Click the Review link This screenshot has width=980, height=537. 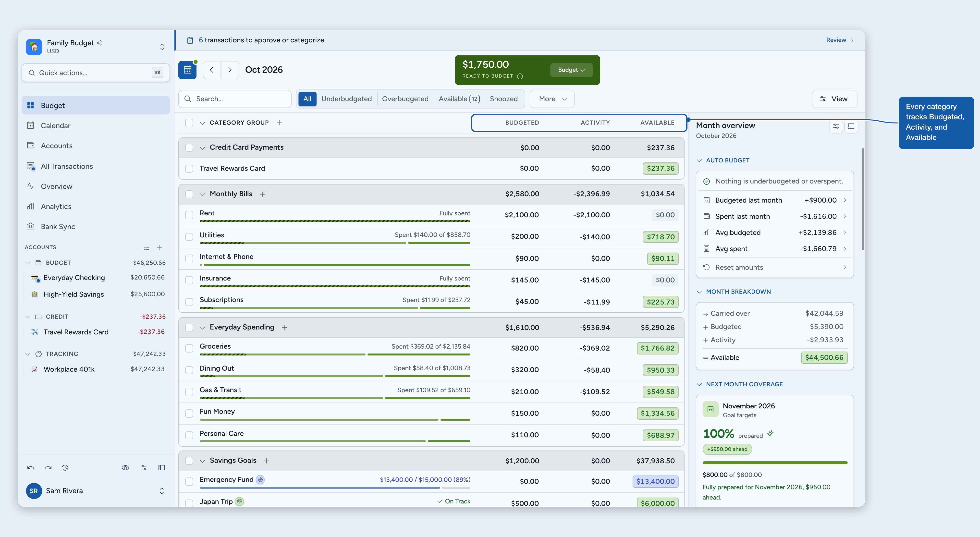coord(840,40)
